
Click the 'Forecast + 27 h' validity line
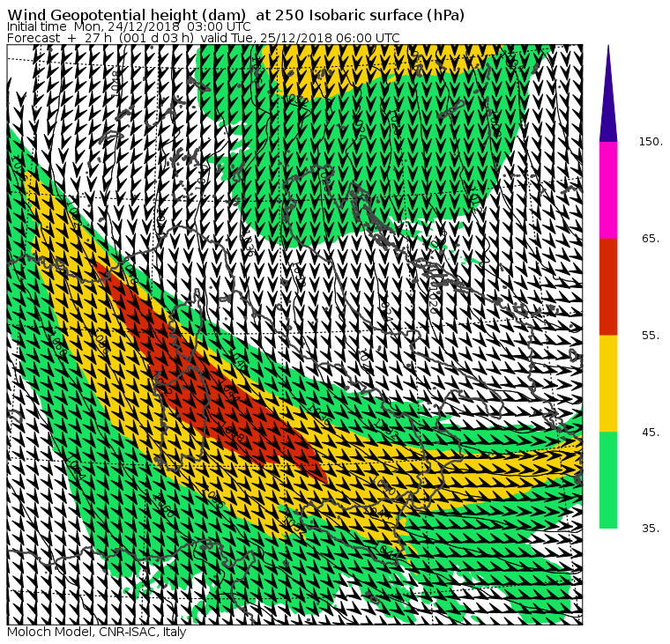click(x=204, y=38)
